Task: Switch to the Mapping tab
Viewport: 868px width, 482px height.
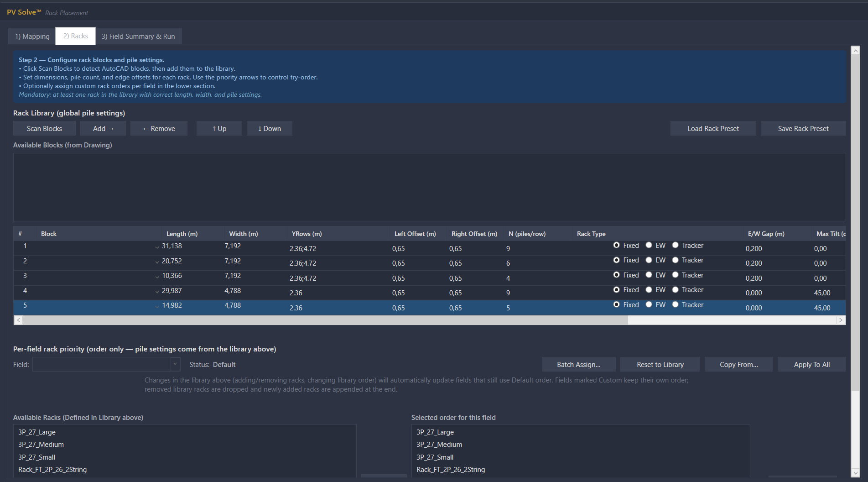Action: click(x=32, y=37)
